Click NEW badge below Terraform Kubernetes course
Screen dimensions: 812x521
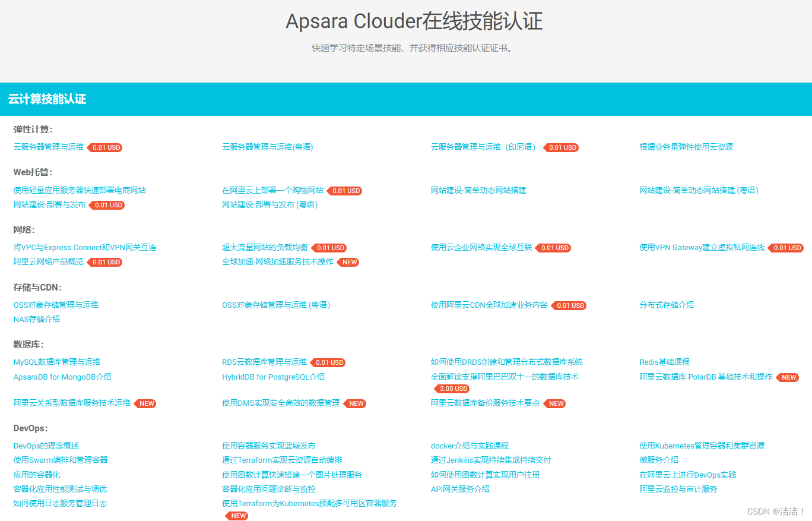[x=237, y=516]
